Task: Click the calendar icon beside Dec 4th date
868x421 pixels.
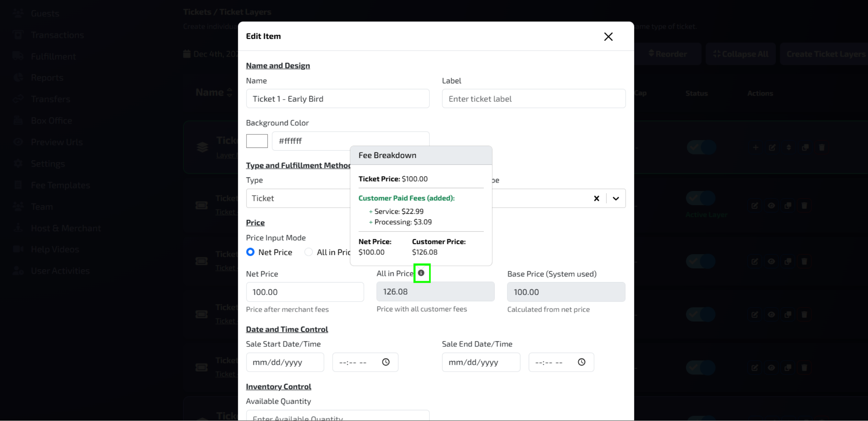Action: point(187,54)
